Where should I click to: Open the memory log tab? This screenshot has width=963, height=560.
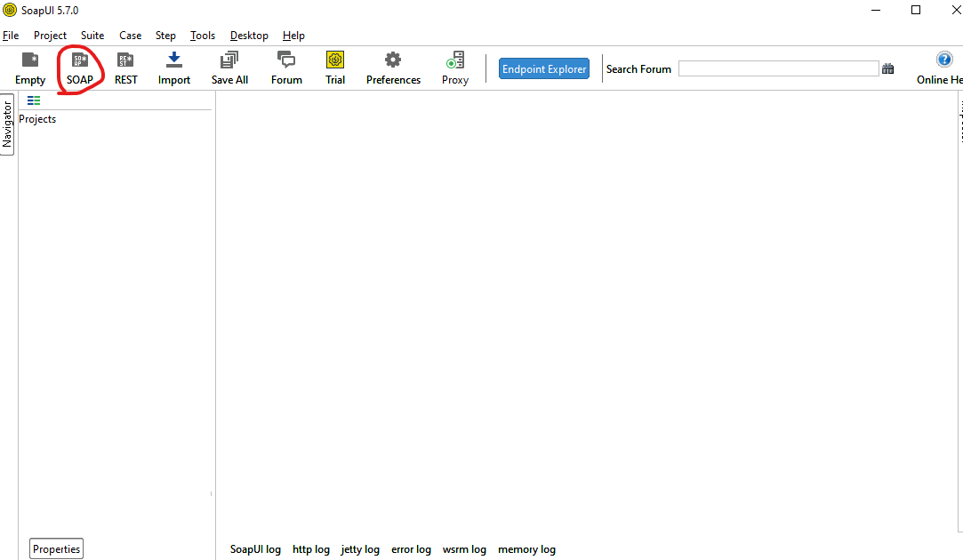[x=526, y=549]
